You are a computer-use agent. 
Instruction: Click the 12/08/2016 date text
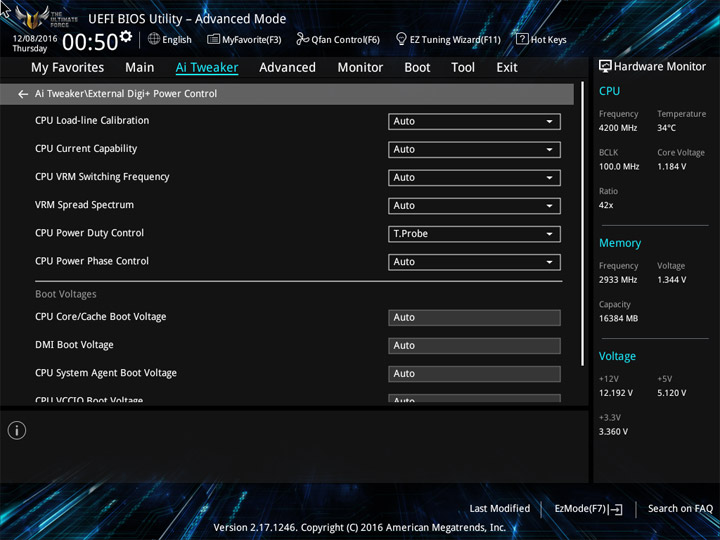[x=35, y=39]
